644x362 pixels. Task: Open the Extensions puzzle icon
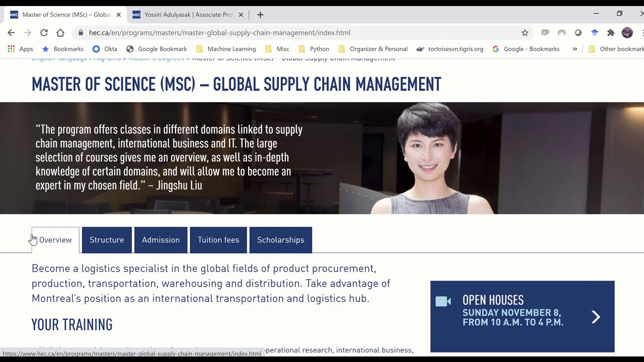[611, 33]
